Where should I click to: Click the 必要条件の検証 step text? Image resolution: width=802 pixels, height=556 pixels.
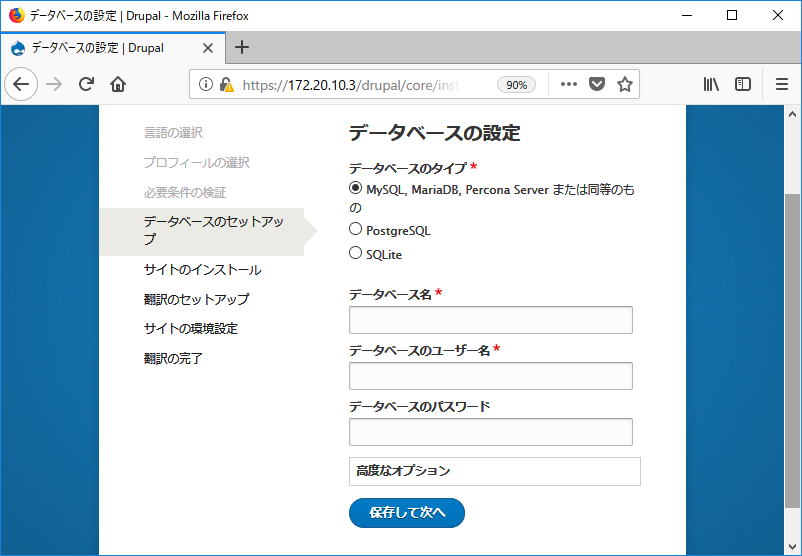click(x=185, y=193)
